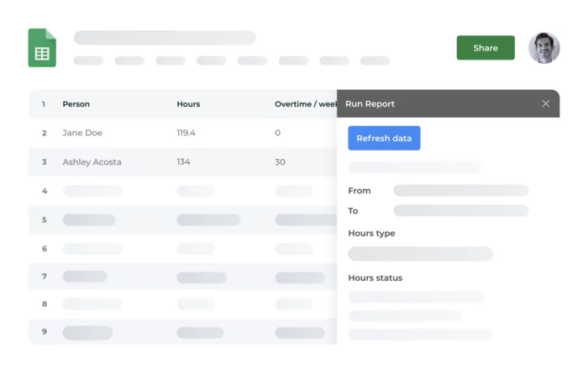Select row number 9 header
This screenshot has width=588, height=370.
point(45,331)
